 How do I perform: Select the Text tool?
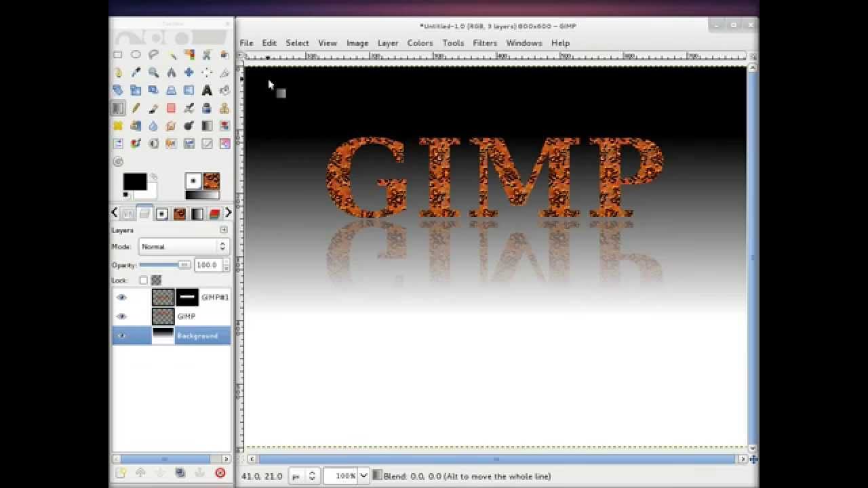click(207, 90)
